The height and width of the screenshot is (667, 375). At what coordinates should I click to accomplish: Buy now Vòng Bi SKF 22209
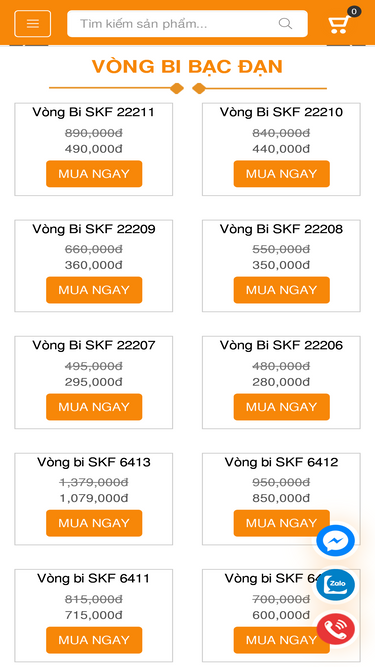click(x=94, y=290)
